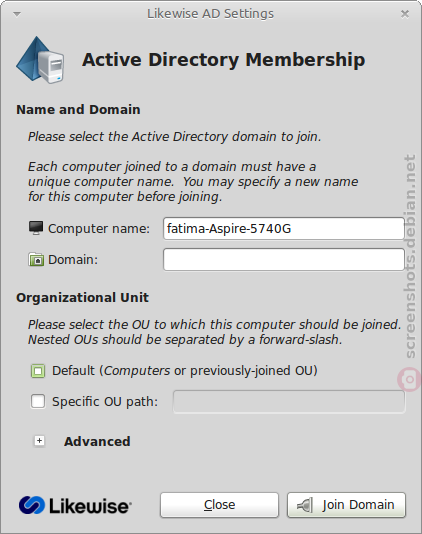Click the locked folder icon beside Domain
This screenshot has width=422, height=534.
pos(36,260)
